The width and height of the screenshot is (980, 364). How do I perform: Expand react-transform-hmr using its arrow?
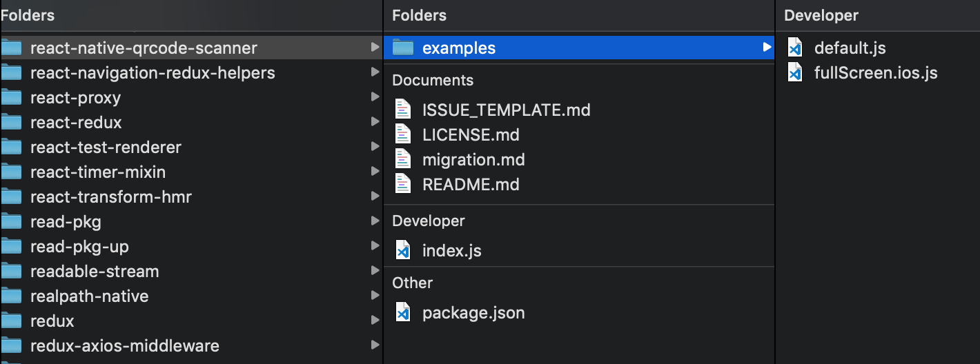pos(375,196)
